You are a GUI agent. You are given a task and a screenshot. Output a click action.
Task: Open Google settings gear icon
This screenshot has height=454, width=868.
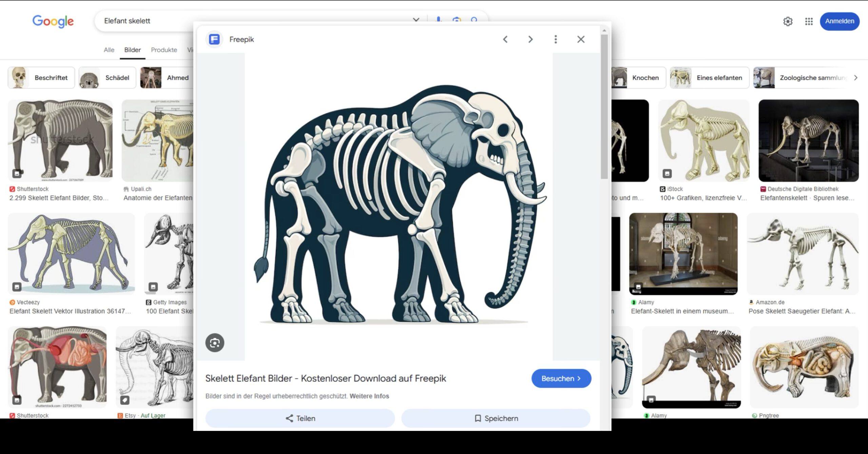pyautogui.click(x=788, y=21)
